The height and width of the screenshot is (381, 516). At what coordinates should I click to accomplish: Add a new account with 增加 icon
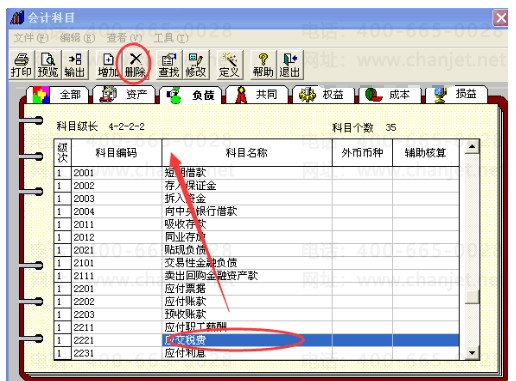point(108,65)
